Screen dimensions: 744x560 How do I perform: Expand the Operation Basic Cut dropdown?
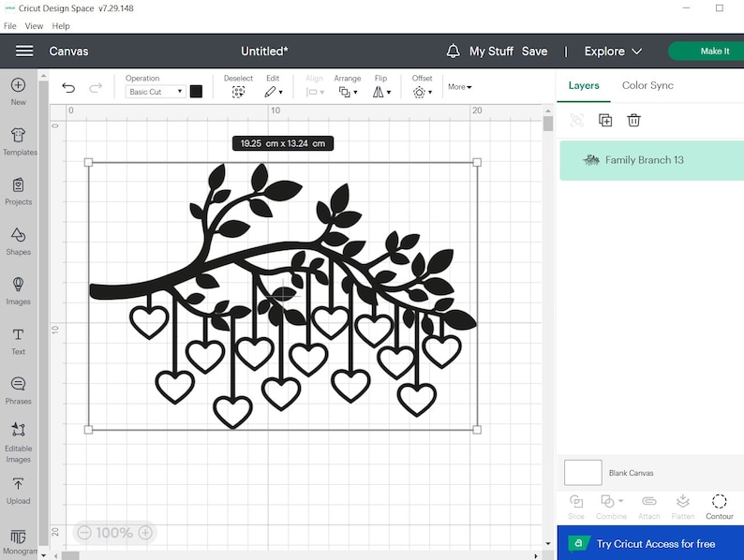156,92
